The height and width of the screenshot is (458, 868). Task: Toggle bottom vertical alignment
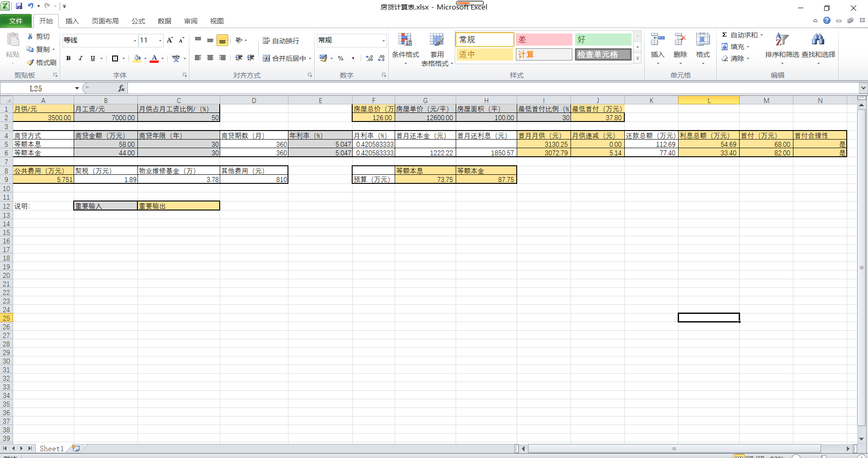[222, 40]
